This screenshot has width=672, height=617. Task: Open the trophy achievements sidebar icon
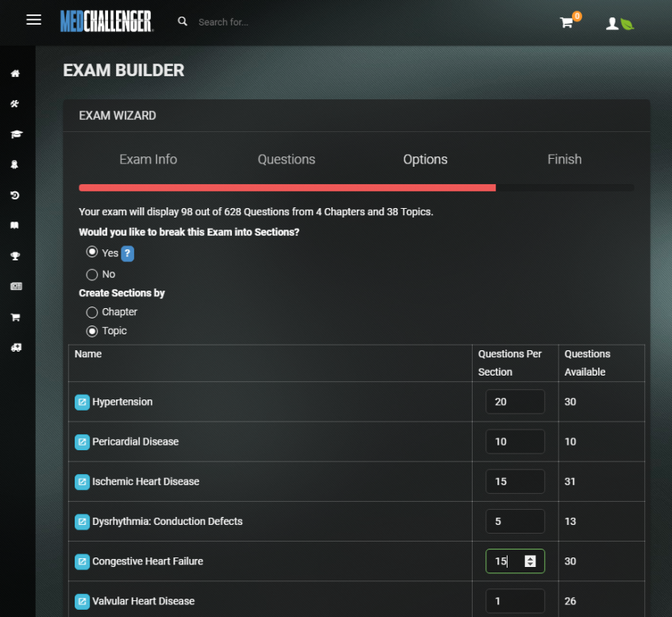coord(15,256)
